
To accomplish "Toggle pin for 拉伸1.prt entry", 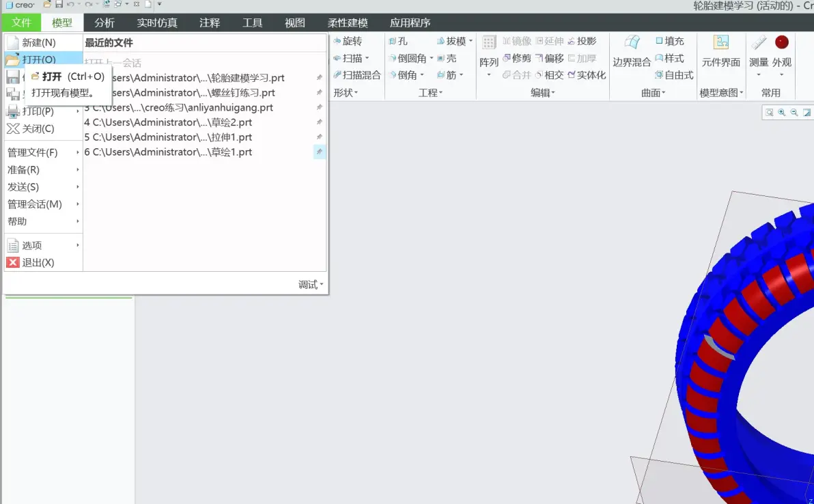I will click(x=320, y=137).
